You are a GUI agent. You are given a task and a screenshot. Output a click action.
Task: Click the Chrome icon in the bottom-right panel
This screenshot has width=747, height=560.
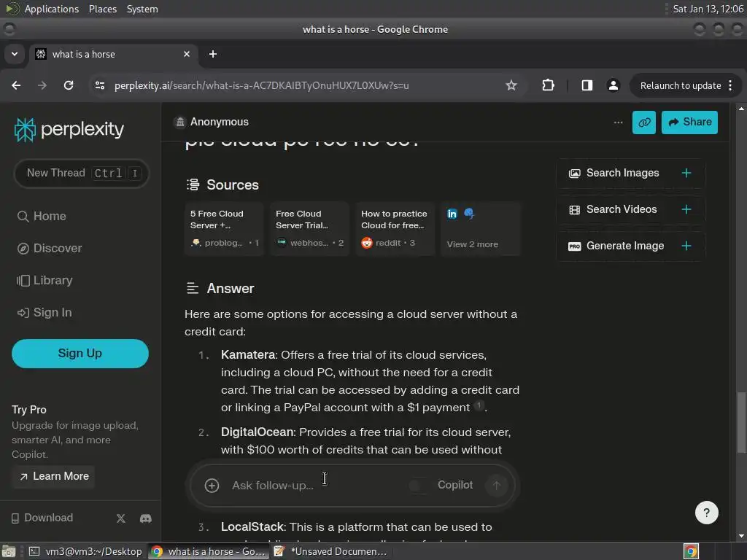tap(691, 551)
